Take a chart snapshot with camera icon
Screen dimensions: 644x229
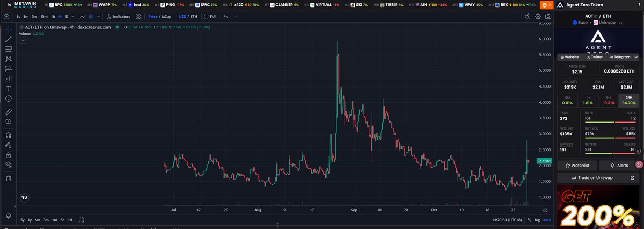pos(548,17)
